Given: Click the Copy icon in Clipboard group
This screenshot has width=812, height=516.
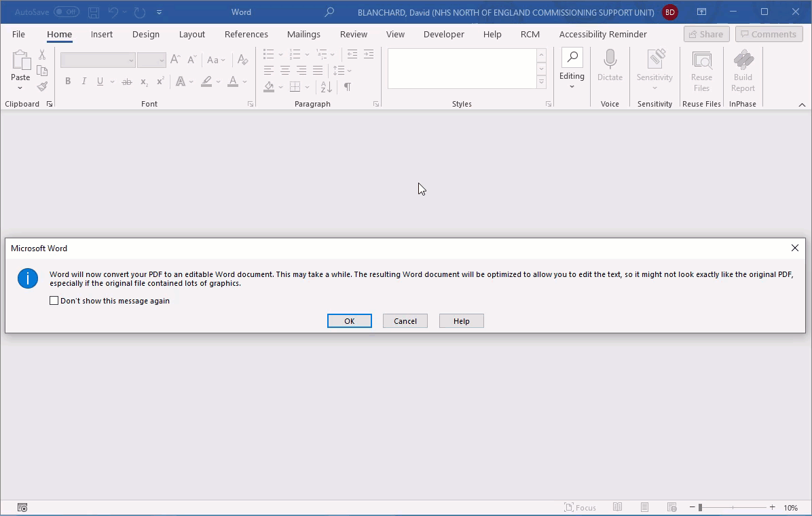Looking at the screenshot, I should pyautogui.click(x=43, y=71).
